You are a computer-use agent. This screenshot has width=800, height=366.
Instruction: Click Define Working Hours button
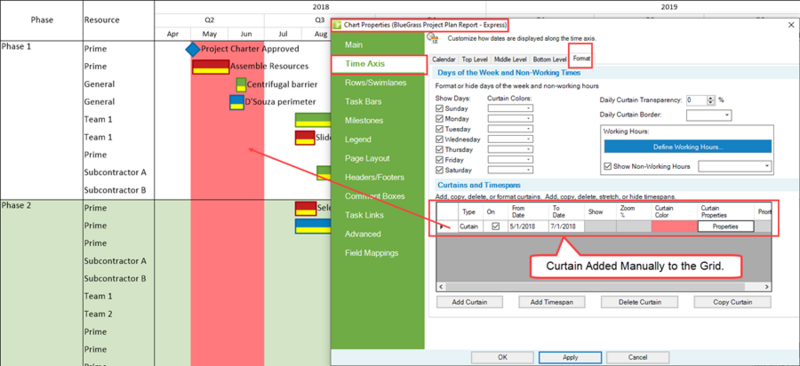pyautogui.click(x=688, y=147)
